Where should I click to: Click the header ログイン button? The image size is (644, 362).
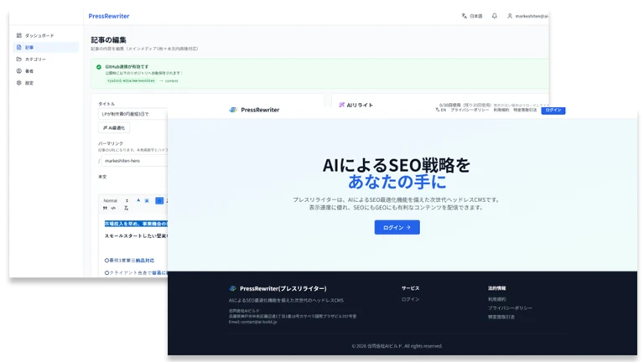[553, 110]
